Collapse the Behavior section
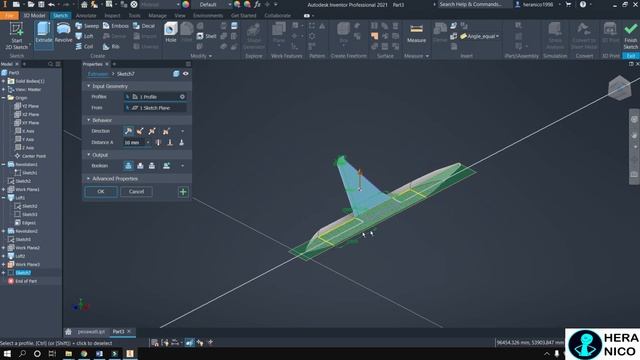 click(89, 120)
